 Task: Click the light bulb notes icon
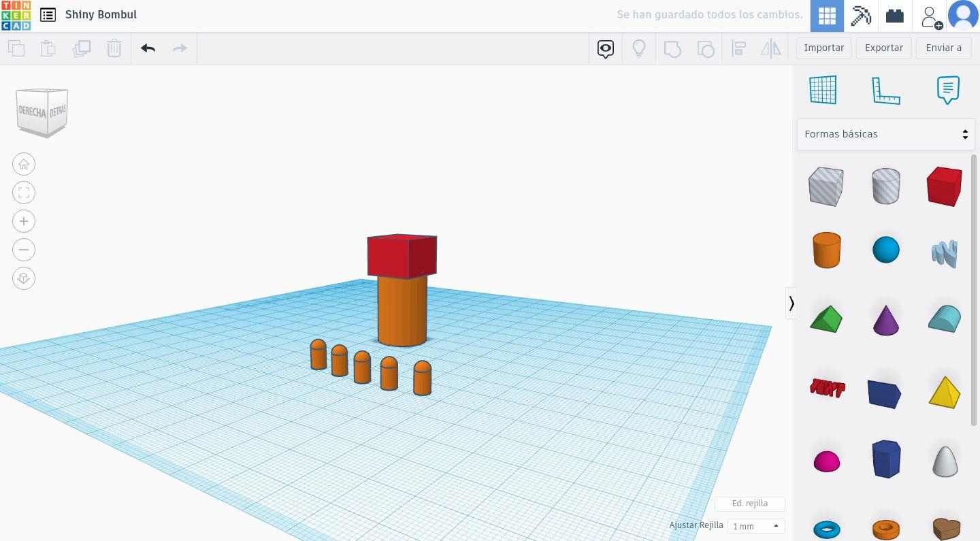coord(639,48)
